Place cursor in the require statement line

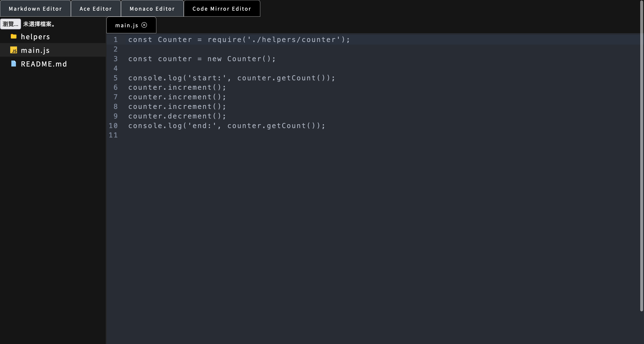point(239,39)
